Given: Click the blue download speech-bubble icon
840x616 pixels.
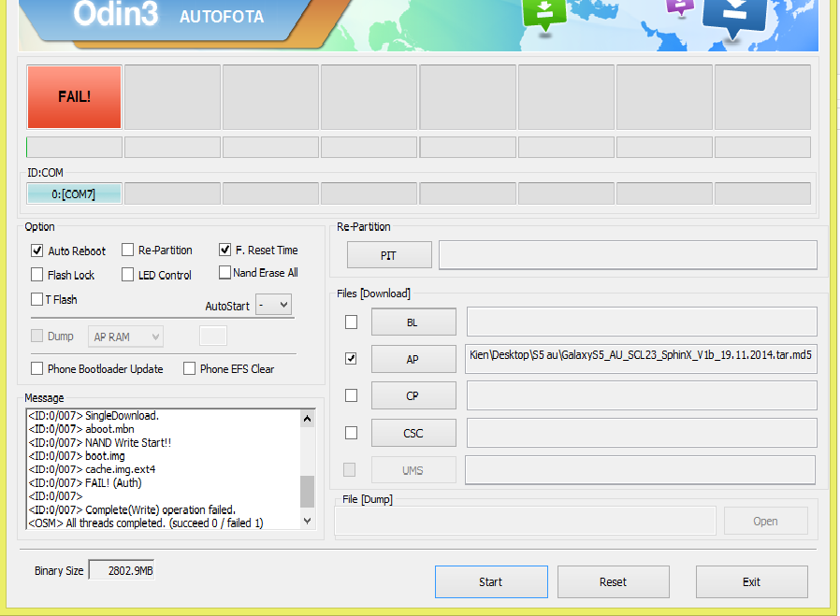Looking at the screenshot, I should click(734, 16).
